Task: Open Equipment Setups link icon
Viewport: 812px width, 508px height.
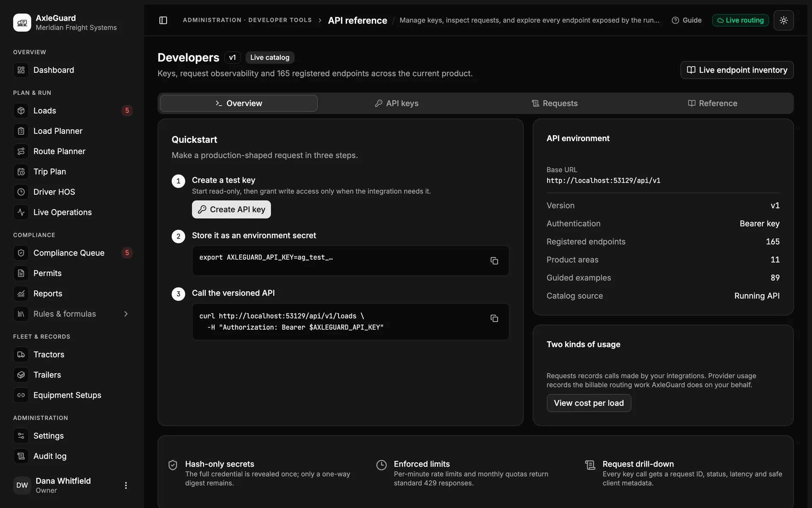Action: click(x=21, y=395)
